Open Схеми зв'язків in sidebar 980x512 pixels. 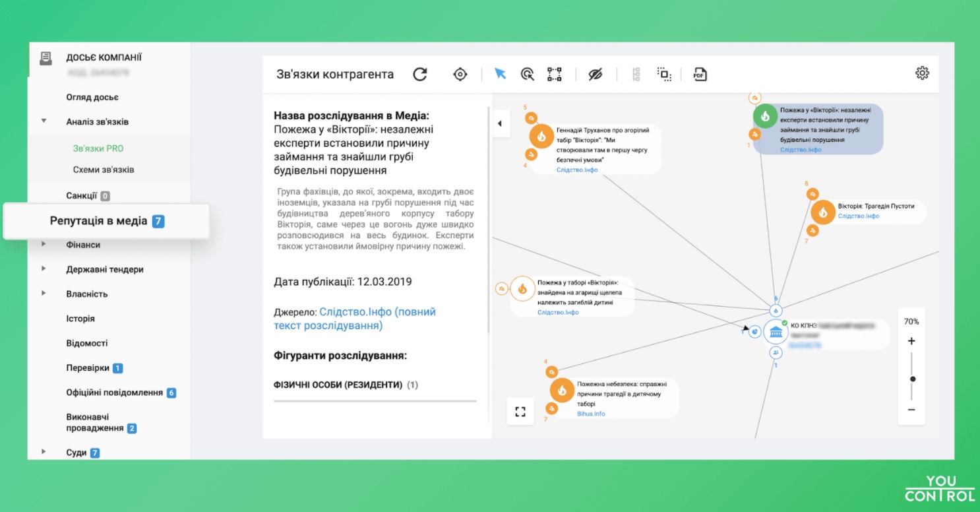click(104, 170)
